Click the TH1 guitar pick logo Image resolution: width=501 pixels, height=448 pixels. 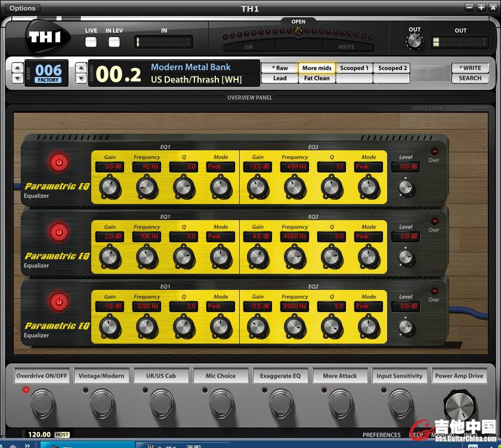47,38
